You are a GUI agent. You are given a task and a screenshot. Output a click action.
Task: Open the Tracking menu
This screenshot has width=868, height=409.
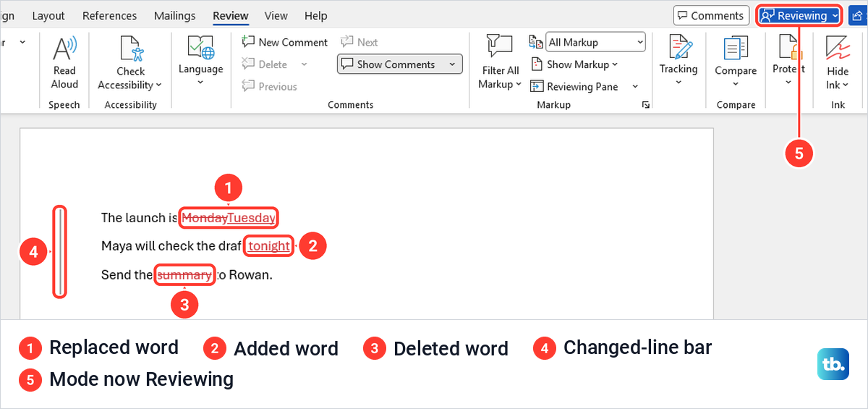(x=678, y=60)
